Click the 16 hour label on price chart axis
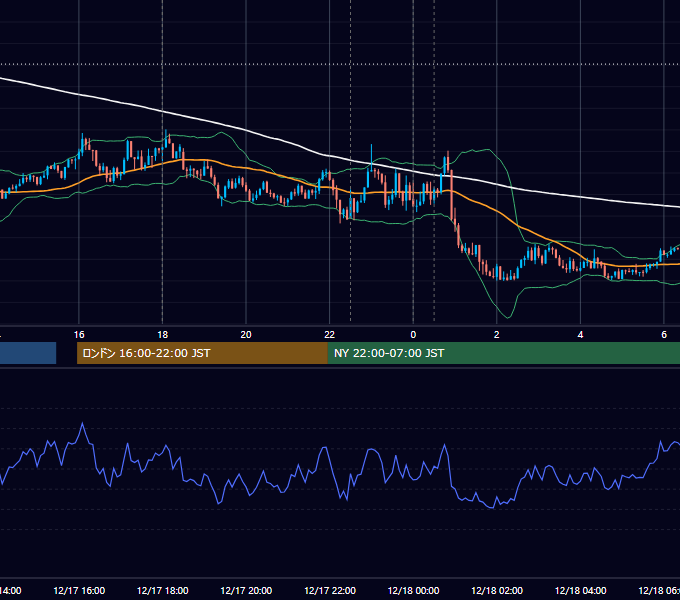Screen dimensions: 680x600 tap(79, 335)
